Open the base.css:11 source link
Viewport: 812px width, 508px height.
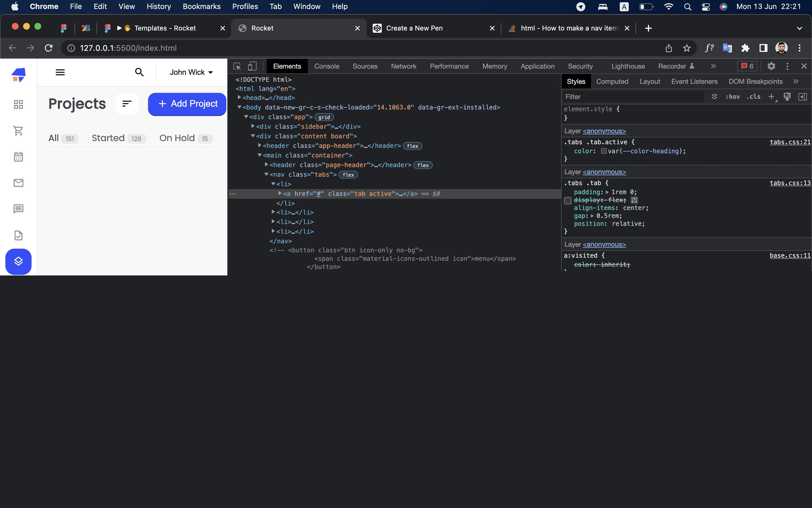[790, 256]
